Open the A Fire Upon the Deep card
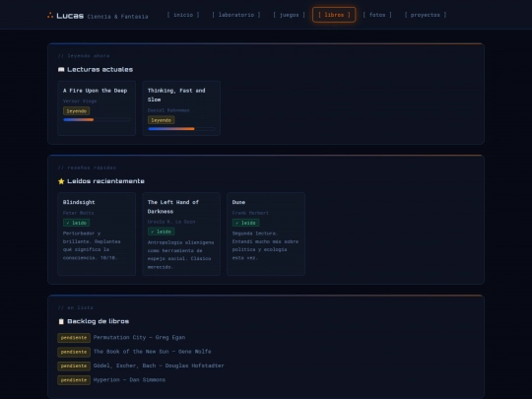This screenshot has width=532, height=399. click(x=97, y=108)
